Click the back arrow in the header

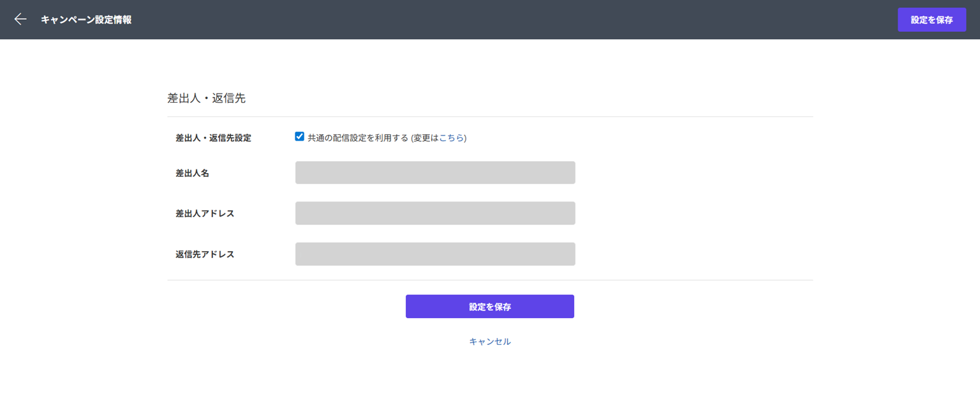[x=20, y=19]
